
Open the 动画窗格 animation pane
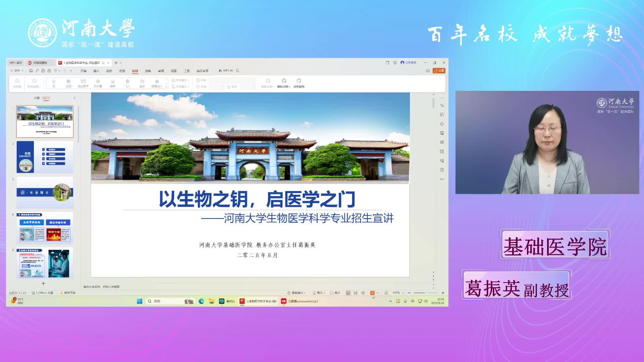pyautogui.click(x=299, y=83)
